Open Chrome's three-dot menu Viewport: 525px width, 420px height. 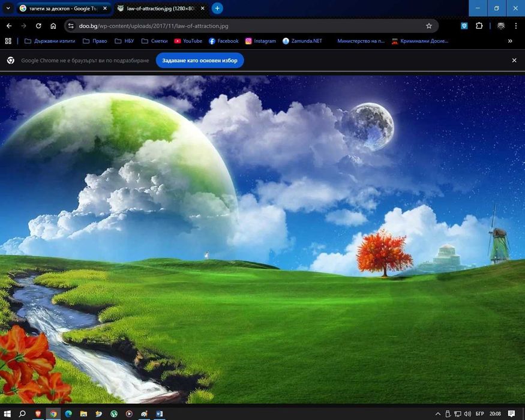pyautogui.click(x=515, y=26)
